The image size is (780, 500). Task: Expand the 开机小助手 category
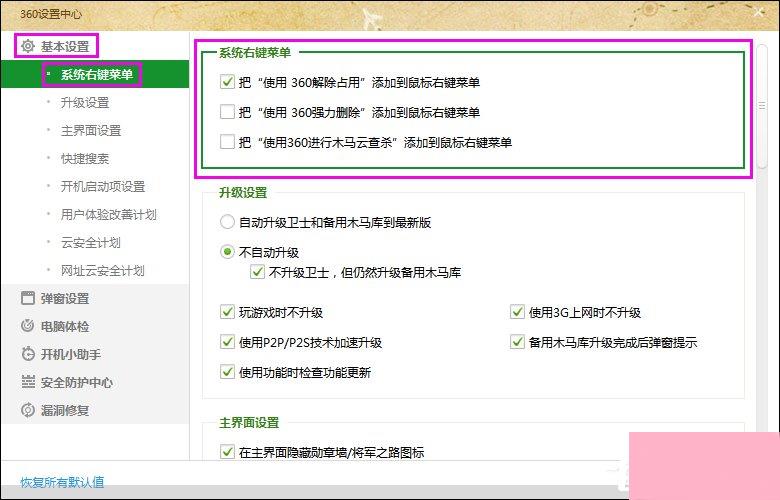pyautogui.click(x=71, y=354)
